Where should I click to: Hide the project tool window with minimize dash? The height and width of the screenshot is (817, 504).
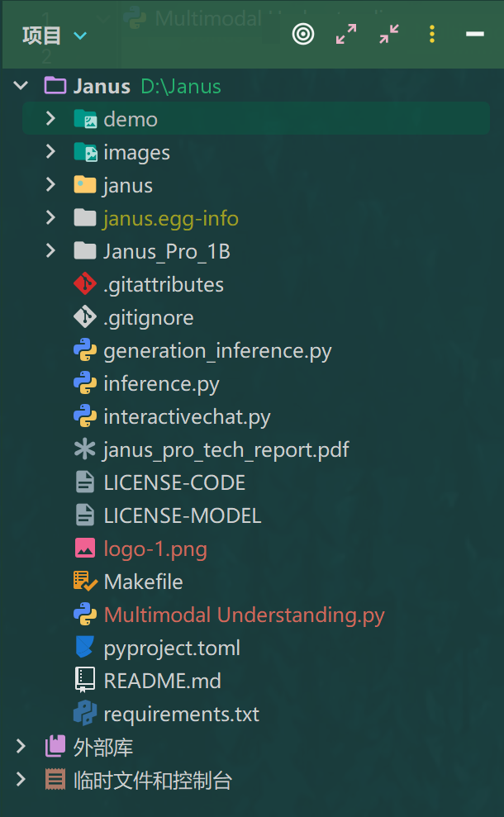click(x=474, y=35)
